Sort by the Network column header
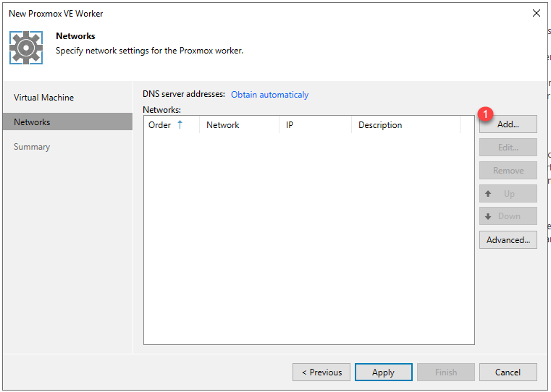Viewport: 551px width, 392px height. (239, 125)
